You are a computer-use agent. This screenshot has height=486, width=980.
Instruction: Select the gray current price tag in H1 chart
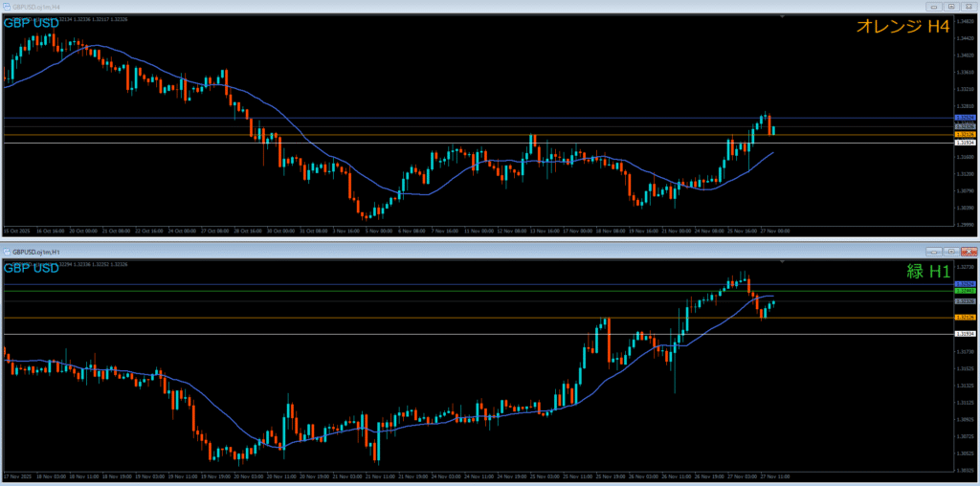(x=966, y=301)
